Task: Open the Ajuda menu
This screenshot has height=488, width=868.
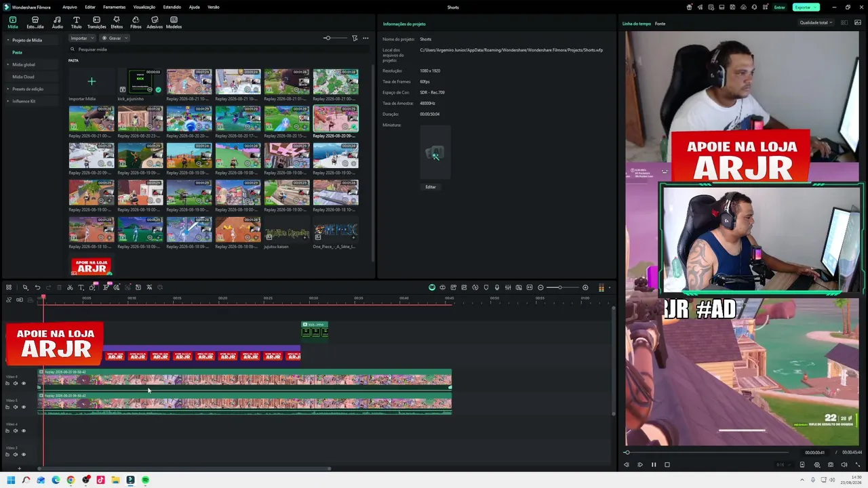Action: tap(195, 7)
